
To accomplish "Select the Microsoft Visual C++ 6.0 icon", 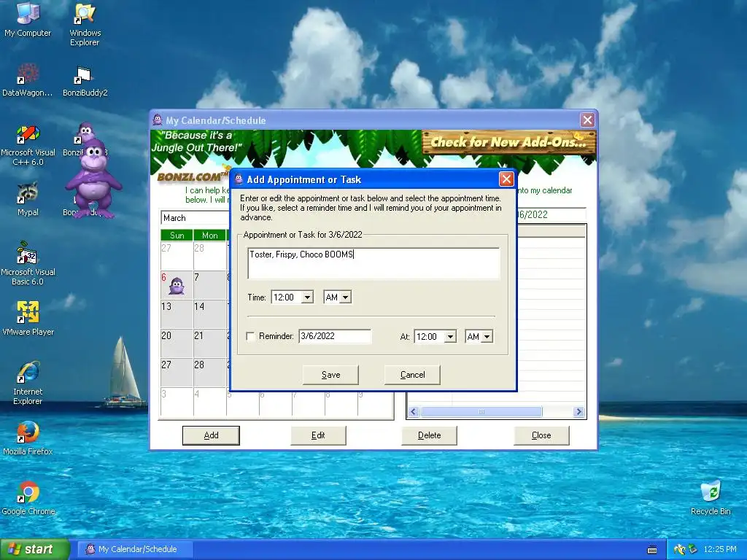I will 28,145.
